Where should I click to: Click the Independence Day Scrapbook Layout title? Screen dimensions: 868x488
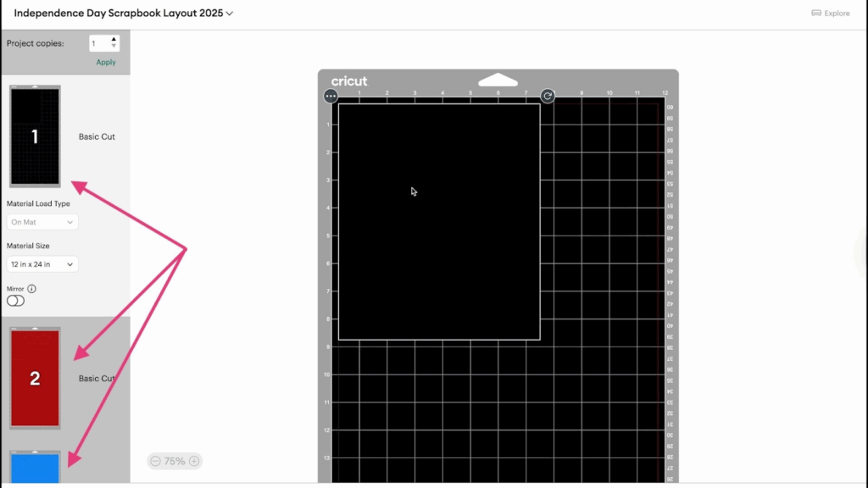119,14
